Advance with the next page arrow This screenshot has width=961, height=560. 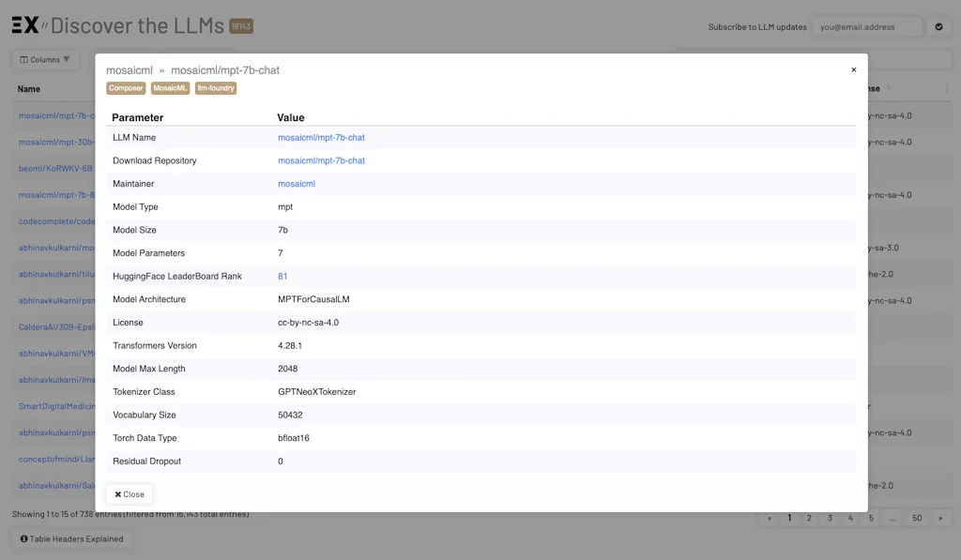coord(941,517)
